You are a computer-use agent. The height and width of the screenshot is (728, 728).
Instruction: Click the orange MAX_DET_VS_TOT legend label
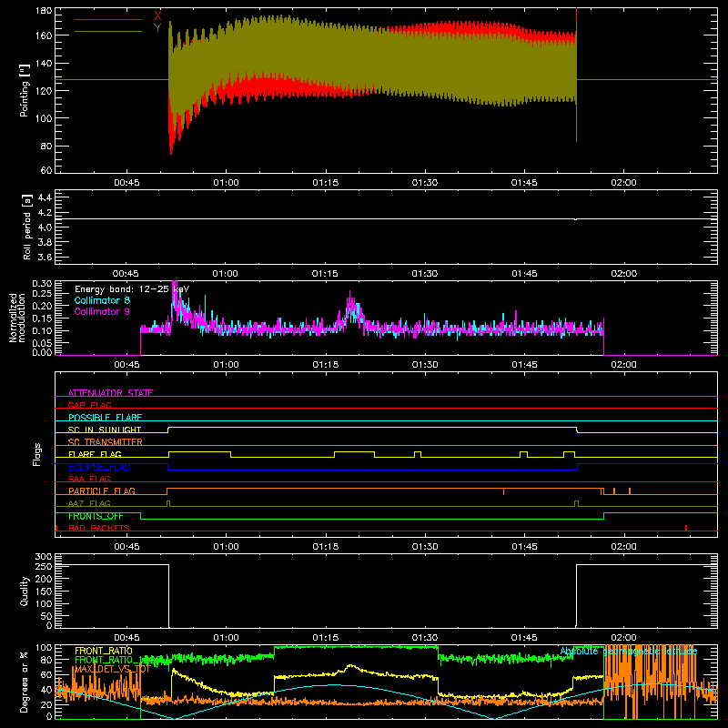[x=113, y=669]
